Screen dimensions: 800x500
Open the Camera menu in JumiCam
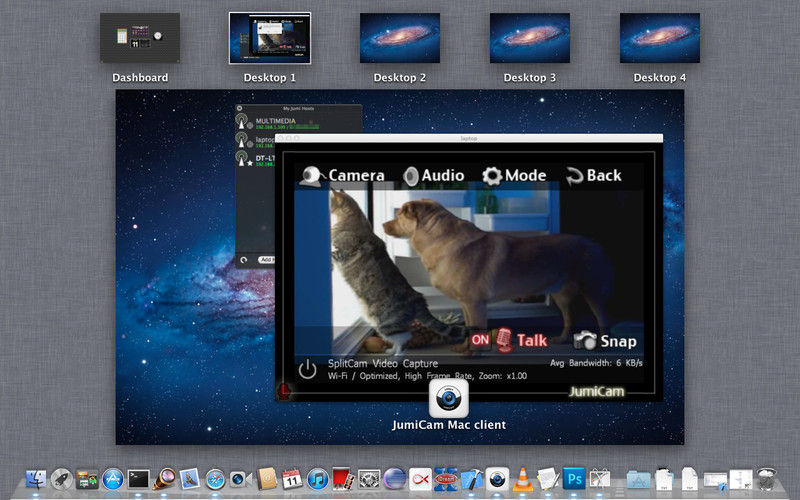tap(341, 176)
